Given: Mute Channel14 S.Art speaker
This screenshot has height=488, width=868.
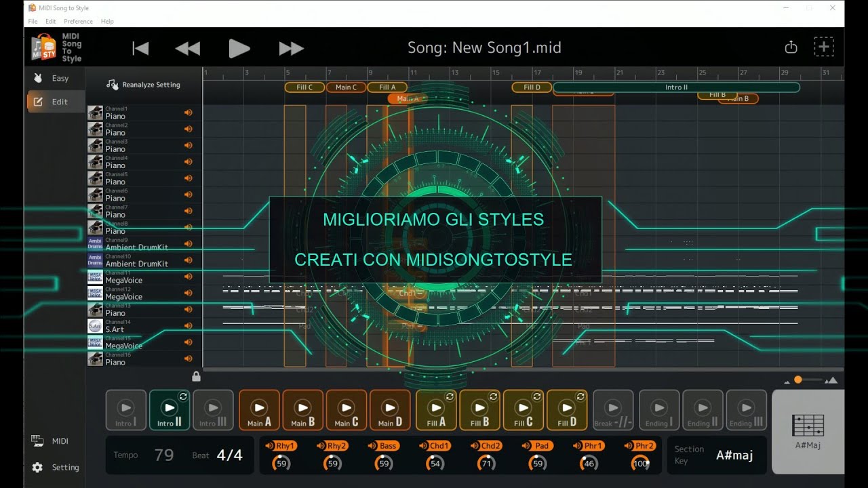Looking at the screenshot, I should pyautogui.click(x=189, y=326).
